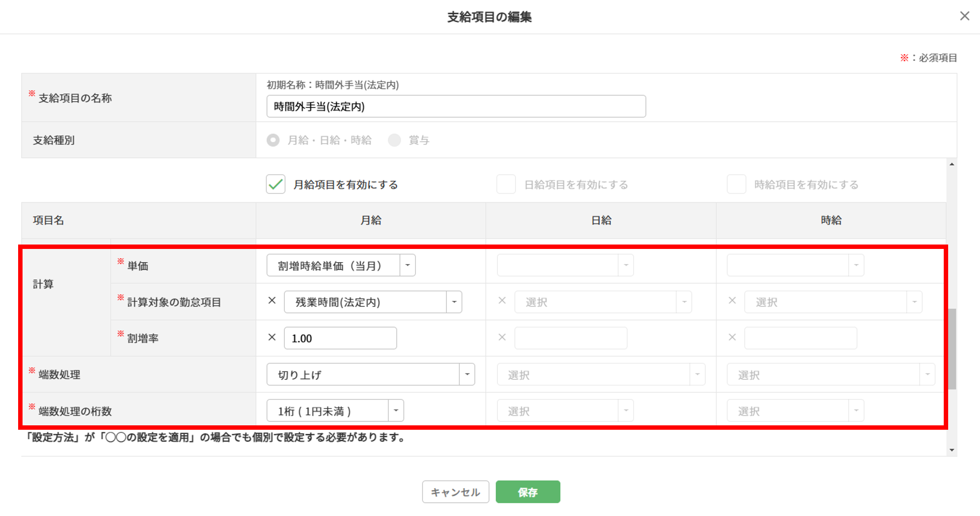Click the キャンセル button
This screenshot has height=516, width=980.
456,492
